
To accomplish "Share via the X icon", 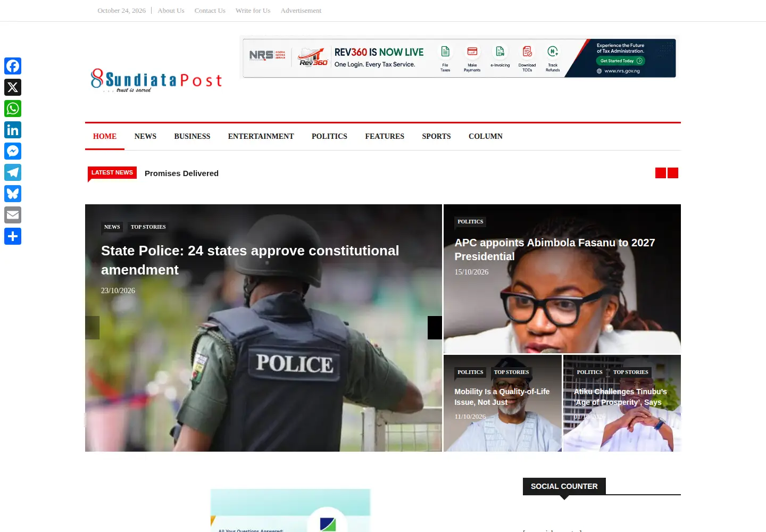I will (13, 87).
